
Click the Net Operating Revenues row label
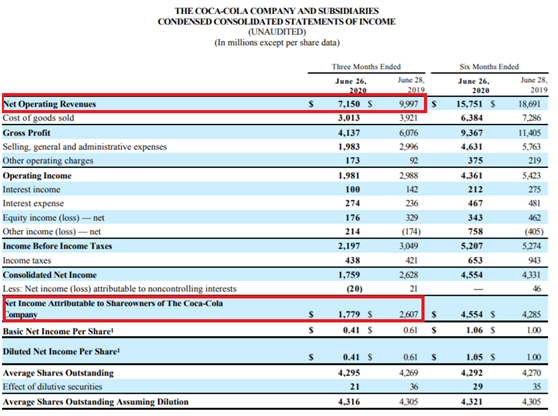[x=49, y=104]
